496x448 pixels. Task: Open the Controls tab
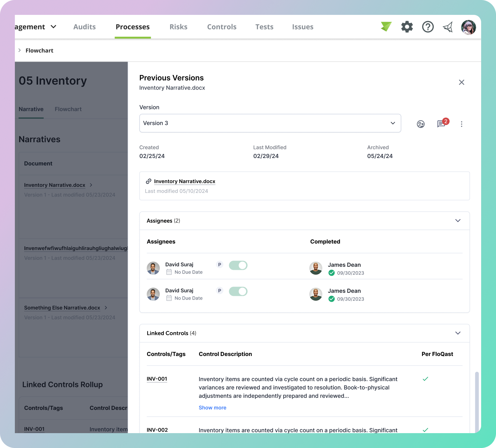(222, 27)
